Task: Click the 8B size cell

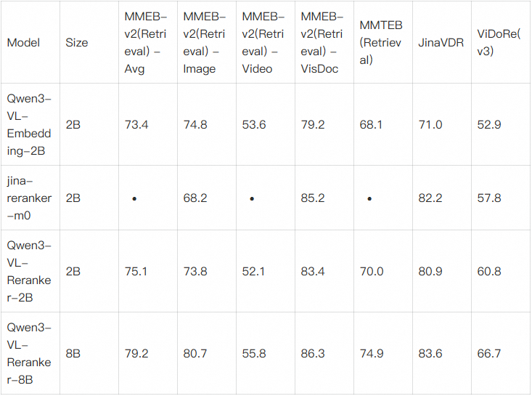Action: click(73, 353)
